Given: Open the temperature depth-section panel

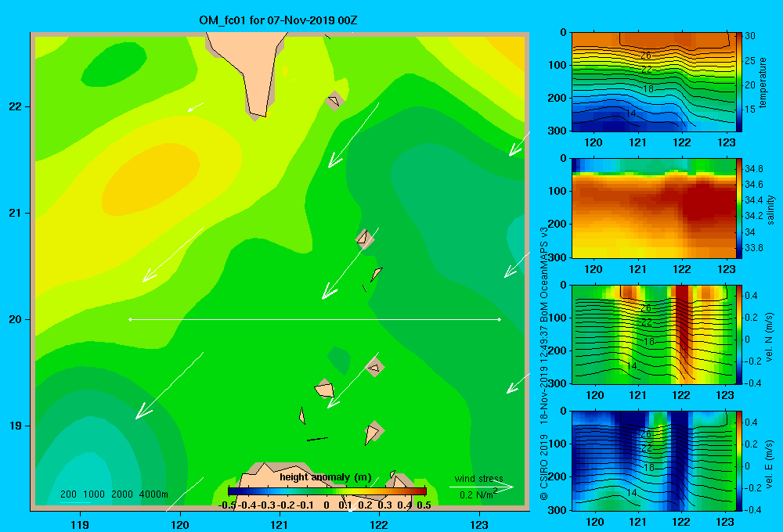Looking at the screenshot, I should tap(654, 82).
